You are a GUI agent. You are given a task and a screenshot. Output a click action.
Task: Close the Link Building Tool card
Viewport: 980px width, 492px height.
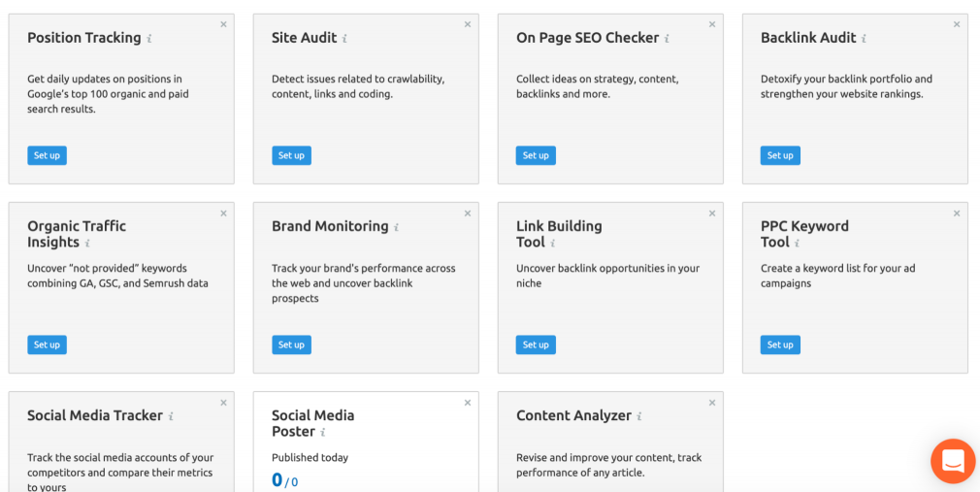(x=713, y=213)
